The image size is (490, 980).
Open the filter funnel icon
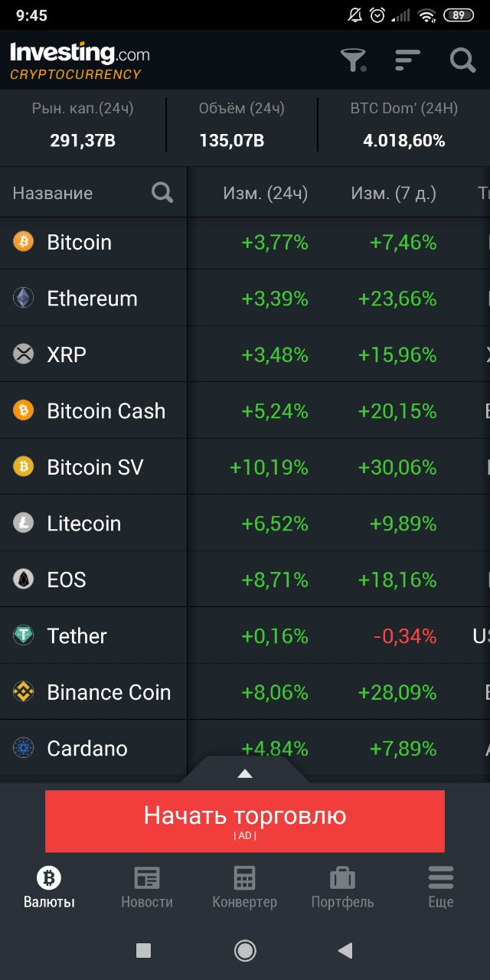pyautogui.click(x=353, y=60)
